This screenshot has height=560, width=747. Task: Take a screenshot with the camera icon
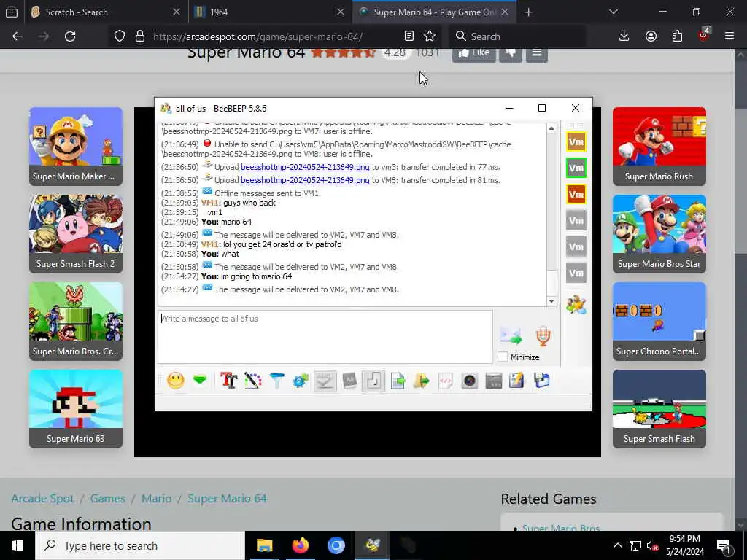(x=470, y=381)
